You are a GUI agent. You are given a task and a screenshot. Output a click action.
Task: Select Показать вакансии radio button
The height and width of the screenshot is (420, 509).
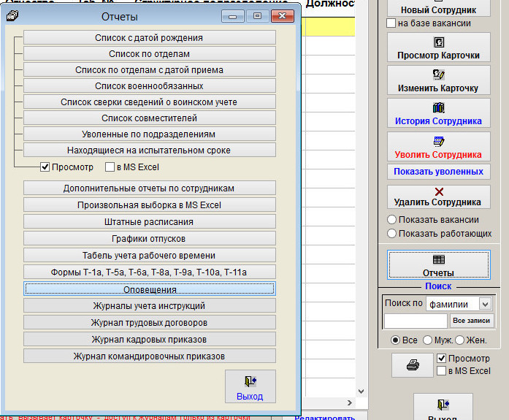click(392, 220)
